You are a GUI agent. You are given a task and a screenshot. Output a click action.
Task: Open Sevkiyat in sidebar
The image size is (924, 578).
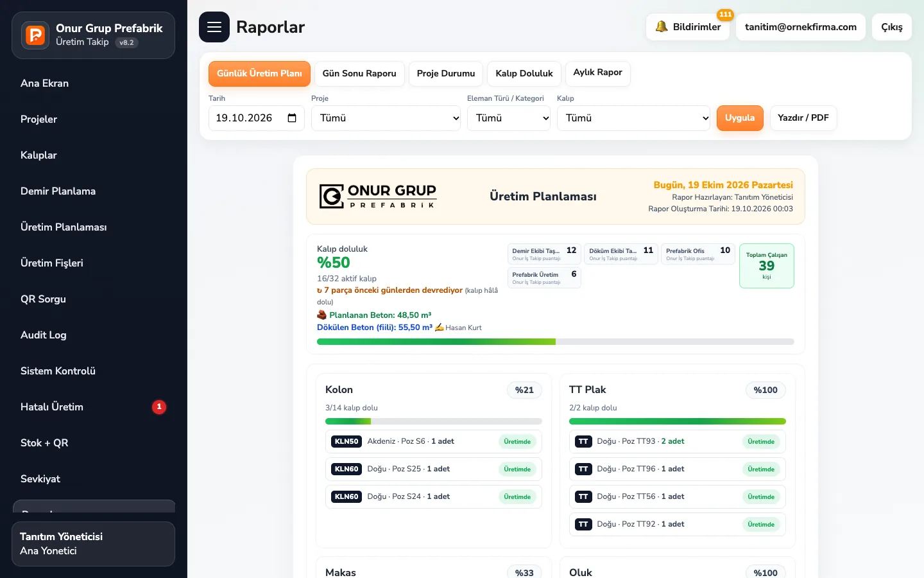[x=93, y=479]
